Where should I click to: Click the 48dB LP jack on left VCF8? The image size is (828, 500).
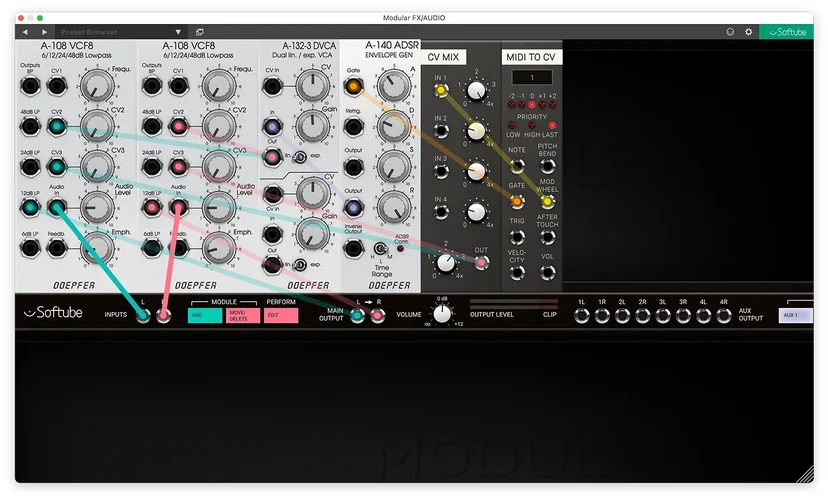(30, 126)
